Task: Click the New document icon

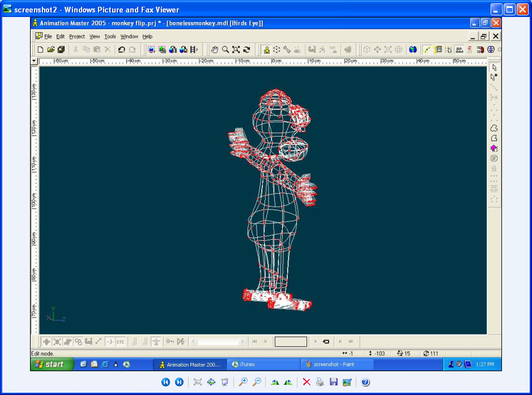Action: point(40,50)
